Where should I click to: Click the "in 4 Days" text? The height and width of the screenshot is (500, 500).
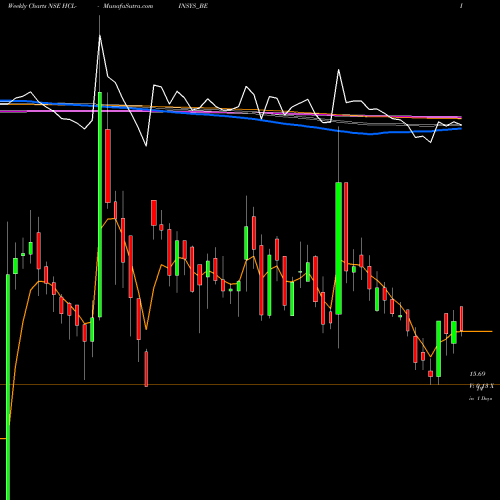(x=480, y=398)
